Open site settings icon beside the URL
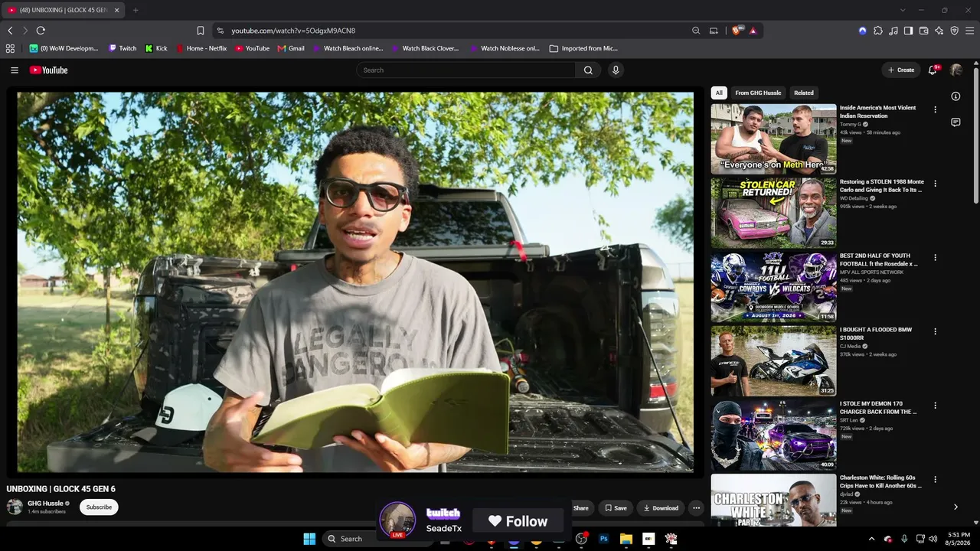 tap(220, 31)
